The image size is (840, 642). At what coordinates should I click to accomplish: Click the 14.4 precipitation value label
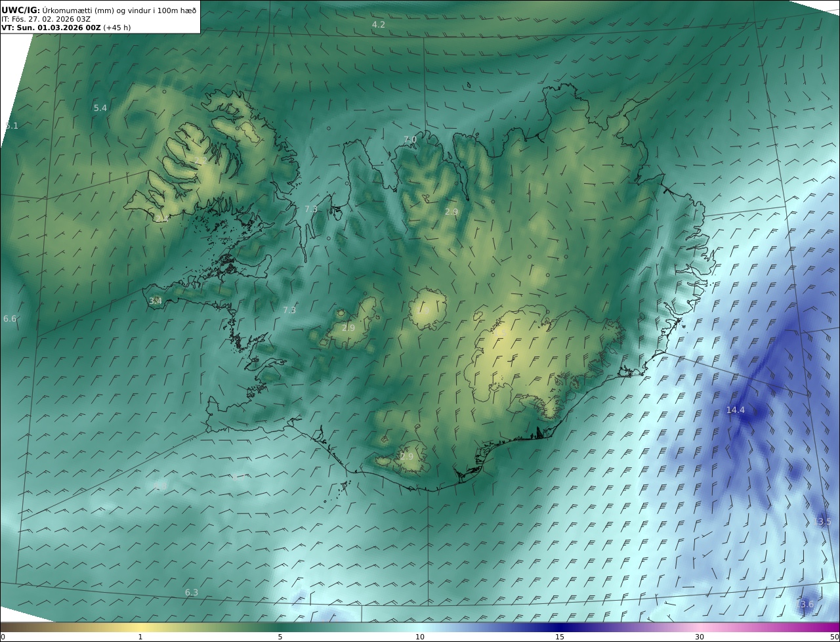click(x=735, y=410)
